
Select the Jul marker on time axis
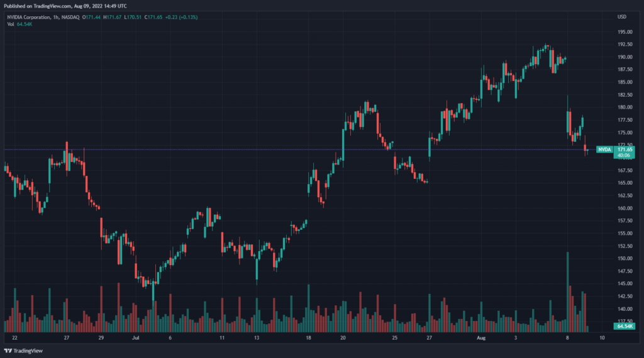click(x=135, y=337)
